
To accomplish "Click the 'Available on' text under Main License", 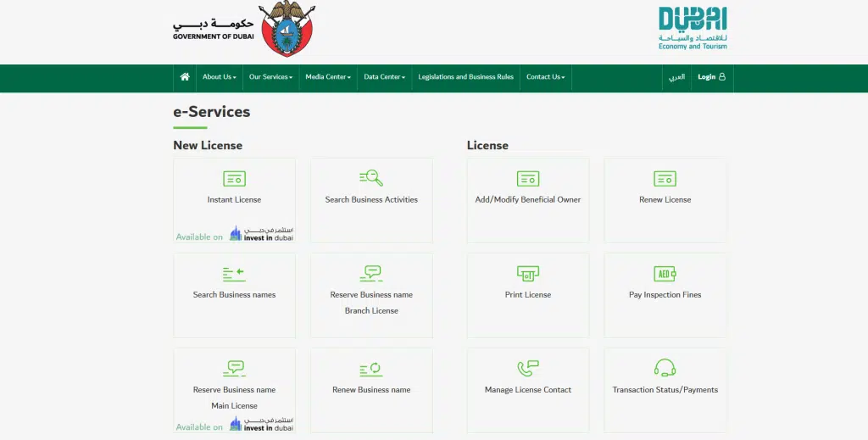I will 199,427.
